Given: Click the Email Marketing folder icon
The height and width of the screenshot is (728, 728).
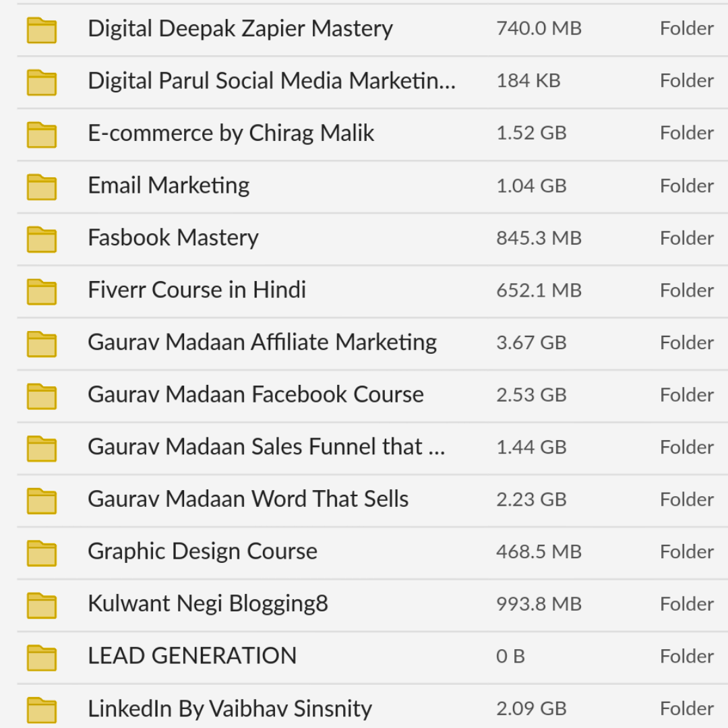Looking at the screenshot, I should pos(42,187).
